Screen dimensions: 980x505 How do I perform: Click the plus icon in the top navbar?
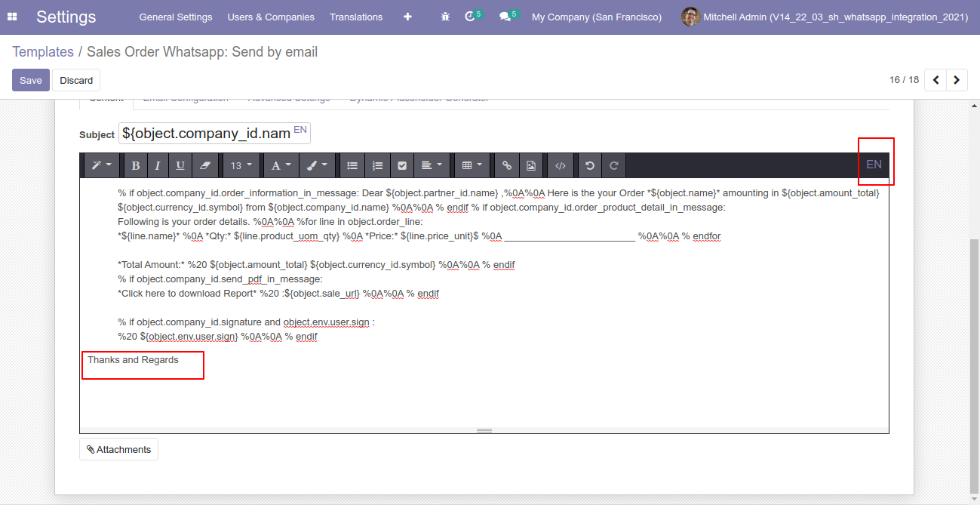[407, 17]
